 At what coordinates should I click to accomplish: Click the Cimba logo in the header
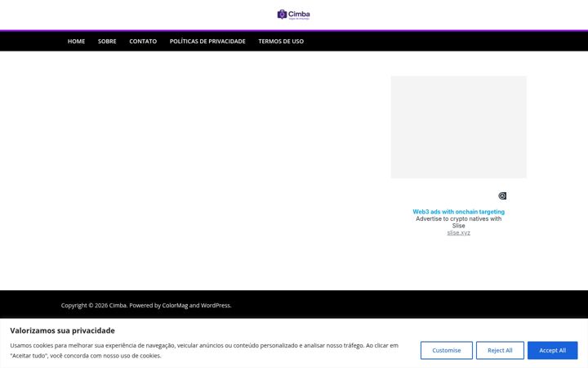point(294,15)
